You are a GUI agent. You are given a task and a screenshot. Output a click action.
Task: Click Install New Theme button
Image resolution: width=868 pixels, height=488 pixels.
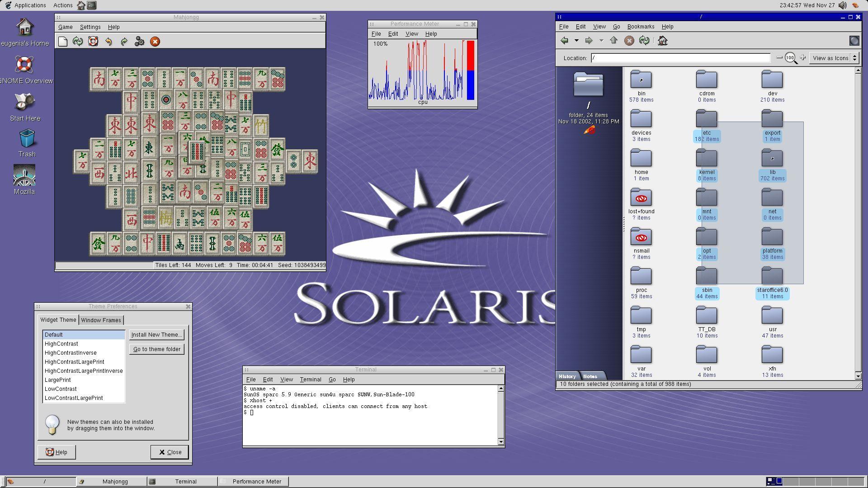coord(156,335)
